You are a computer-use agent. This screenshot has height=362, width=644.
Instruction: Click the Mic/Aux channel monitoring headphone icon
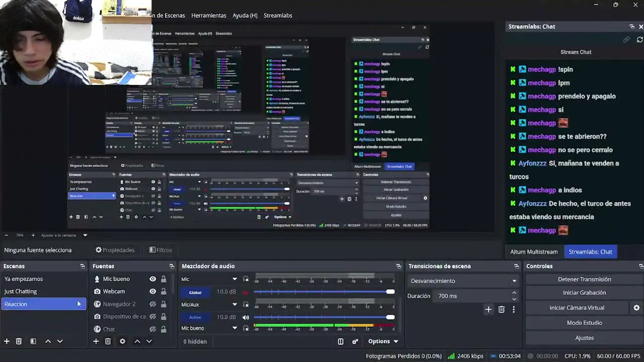tap(246, 304)
